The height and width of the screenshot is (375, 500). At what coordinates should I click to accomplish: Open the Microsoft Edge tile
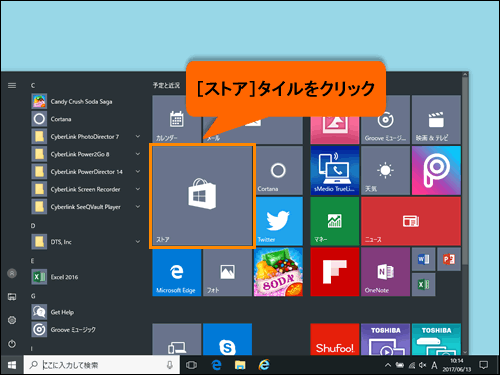tap(177, 272)
